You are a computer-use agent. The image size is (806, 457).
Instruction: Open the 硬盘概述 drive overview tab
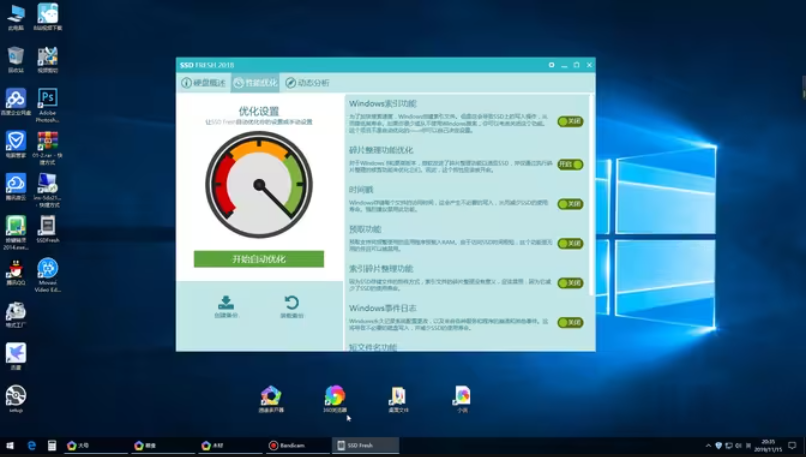click(204, 83)
